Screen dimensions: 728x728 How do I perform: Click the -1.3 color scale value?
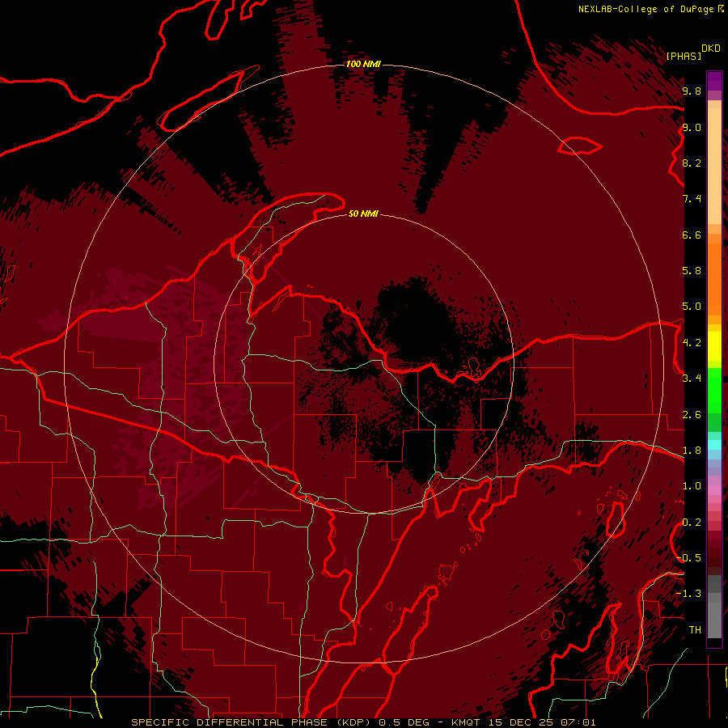coord(688,594)
